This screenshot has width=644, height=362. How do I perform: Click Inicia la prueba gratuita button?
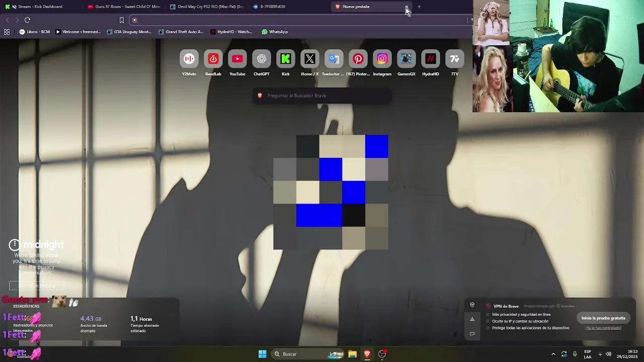coord(603,318)
